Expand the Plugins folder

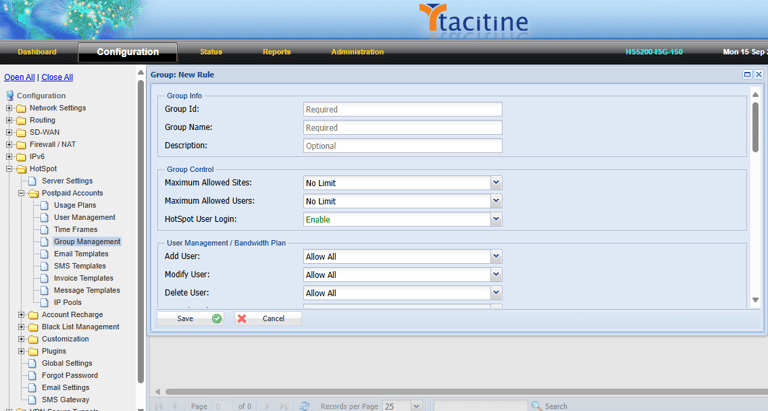(21, 351)
